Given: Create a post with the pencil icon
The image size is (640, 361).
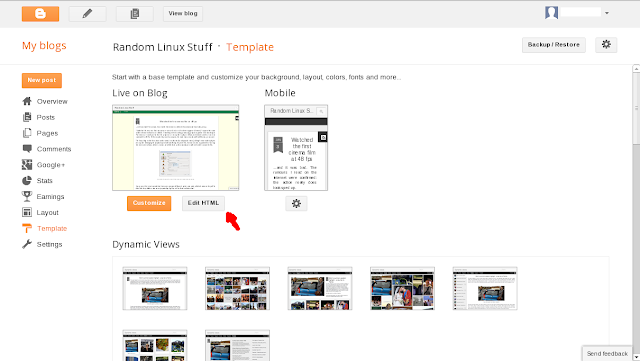Looking at the screenshot, I should click(87, 13).
